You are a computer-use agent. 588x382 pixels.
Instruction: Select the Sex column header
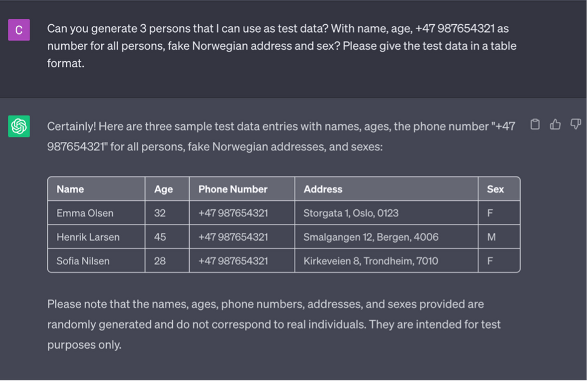coord(499,189)
